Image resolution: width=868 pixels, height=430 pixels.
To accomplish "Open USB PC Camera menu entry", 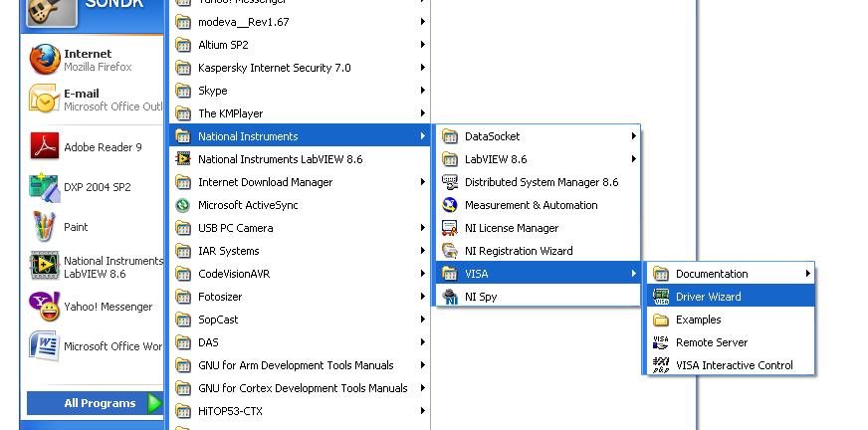I will [x=300, y=228].
